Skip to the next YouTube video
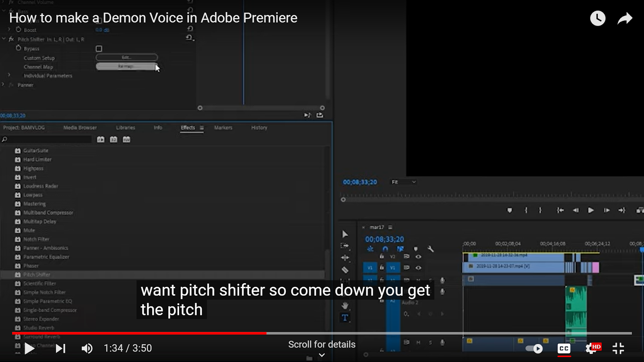 click(60, 348)
